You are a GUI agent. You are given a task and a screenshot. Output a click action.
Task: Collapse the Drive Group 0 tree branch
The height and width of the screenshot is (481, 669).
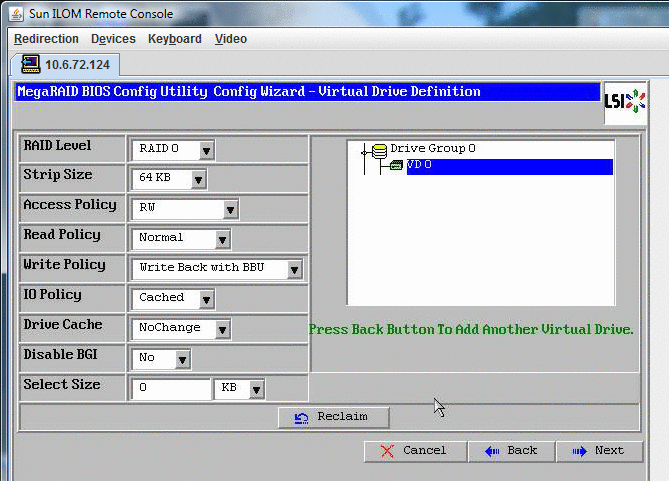[x=364, y=152]
